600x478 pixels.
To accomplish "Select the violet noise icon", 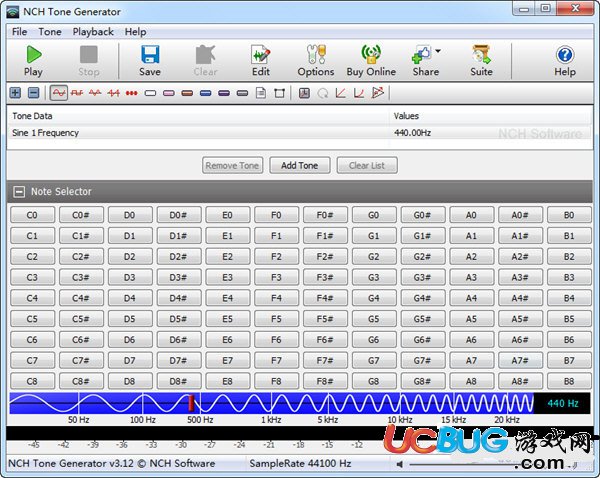I will point(224,93).
